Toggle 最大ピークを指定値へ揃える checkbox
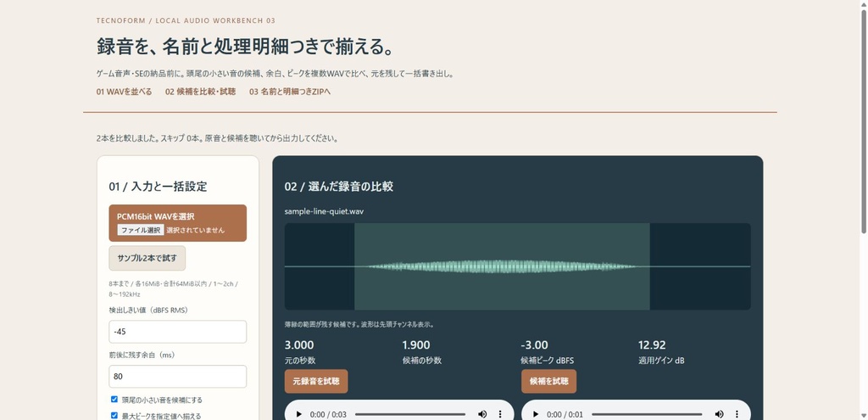This screenshot has height=420, width=868. (x=114, y=415)
